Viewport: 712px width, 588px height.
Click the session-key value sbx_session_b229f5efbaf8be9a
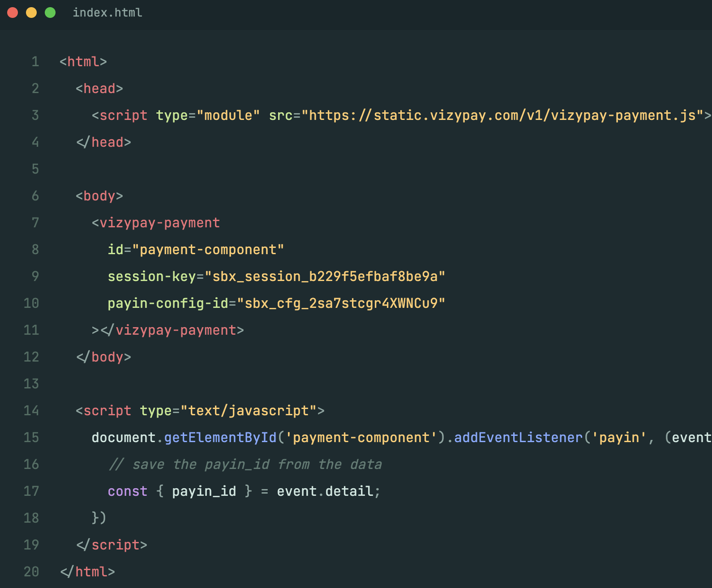click(x=325, y=277)
